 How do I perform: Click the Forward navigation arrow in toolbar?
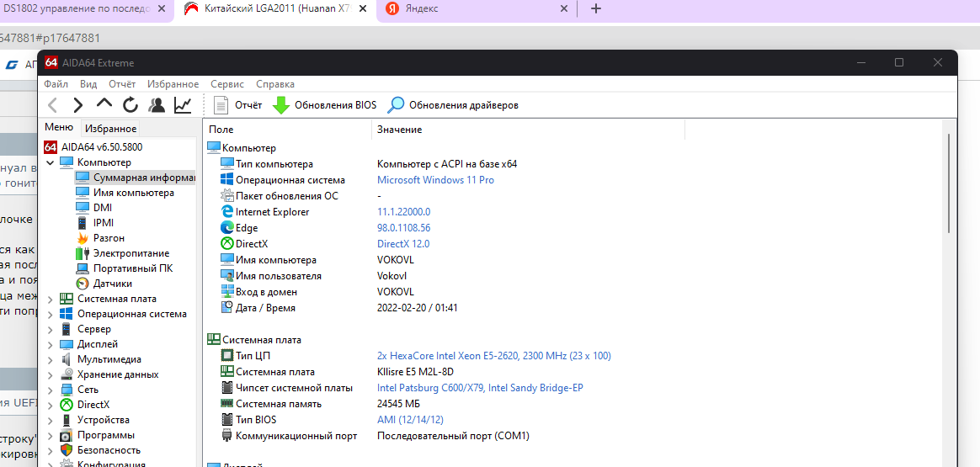[x=77, y=105]
